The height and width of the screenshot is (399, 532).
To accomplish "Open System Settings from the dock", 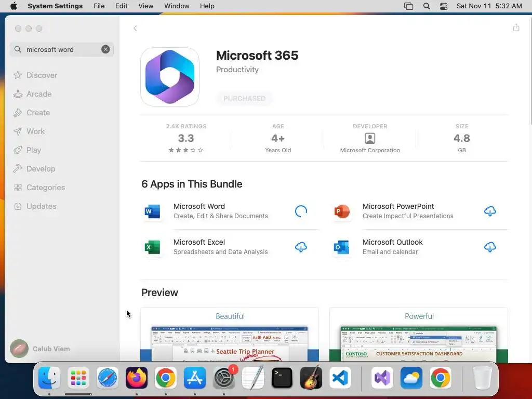I will coord(224,378).
